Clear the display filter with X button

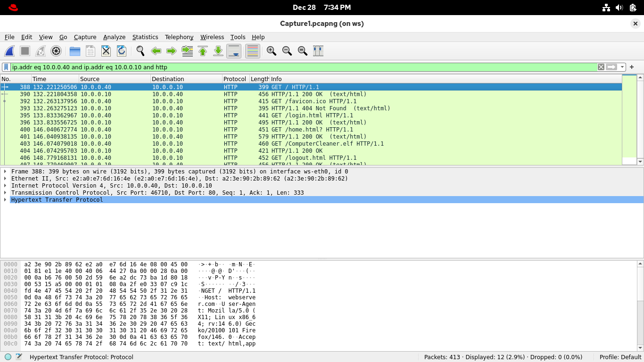[x=601, y=67]
